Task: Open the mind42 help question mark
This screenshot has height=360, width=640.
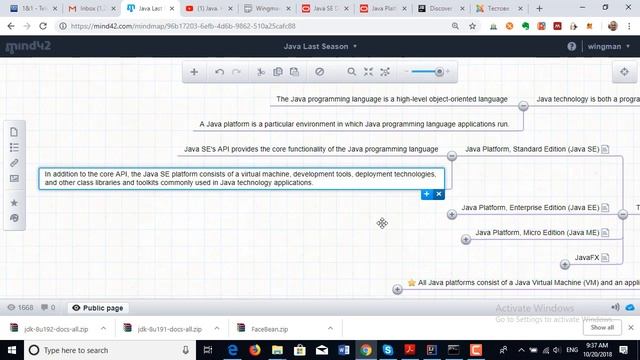Action: click(571, 47)
